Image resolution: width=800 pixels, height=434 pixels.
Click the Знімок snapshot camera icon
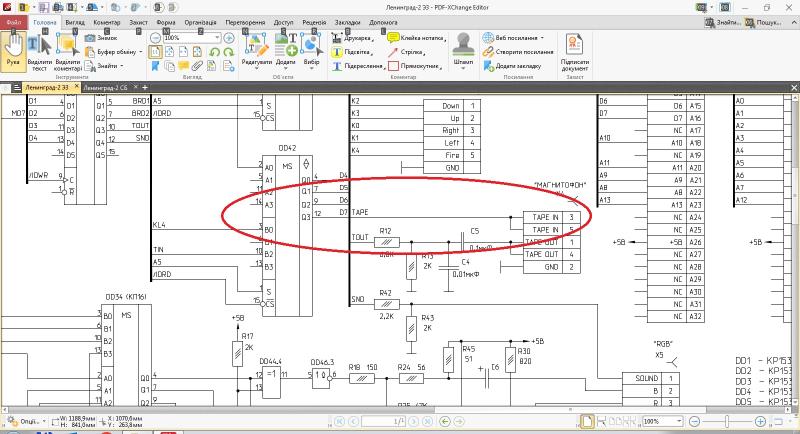click(90, 38)
